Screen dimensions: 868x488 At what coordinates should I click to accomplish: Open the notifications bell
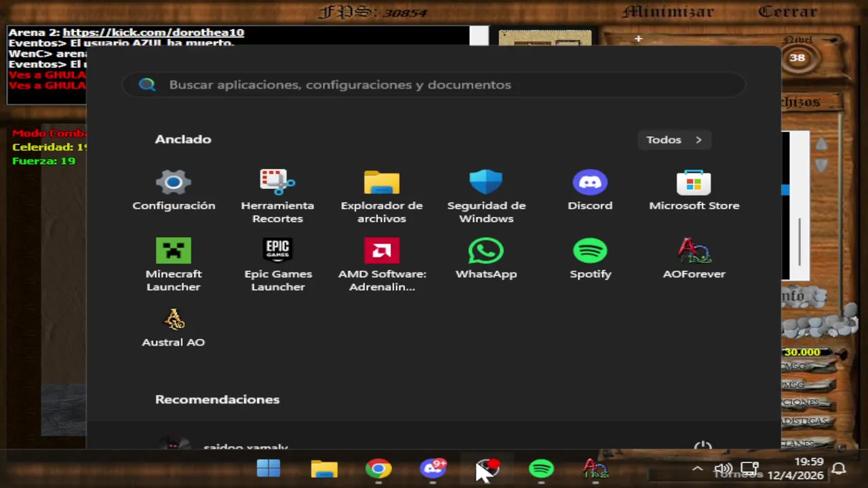839,469
